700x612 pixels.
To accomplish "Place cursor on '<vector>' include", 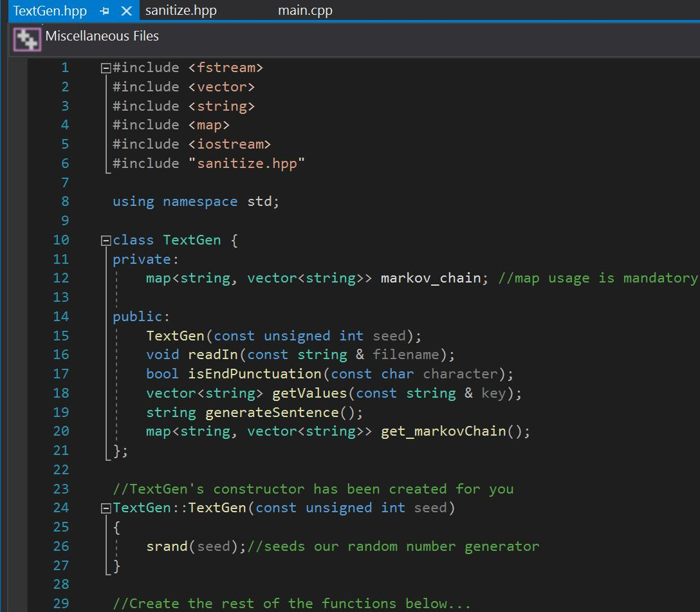I will (221, 87).
